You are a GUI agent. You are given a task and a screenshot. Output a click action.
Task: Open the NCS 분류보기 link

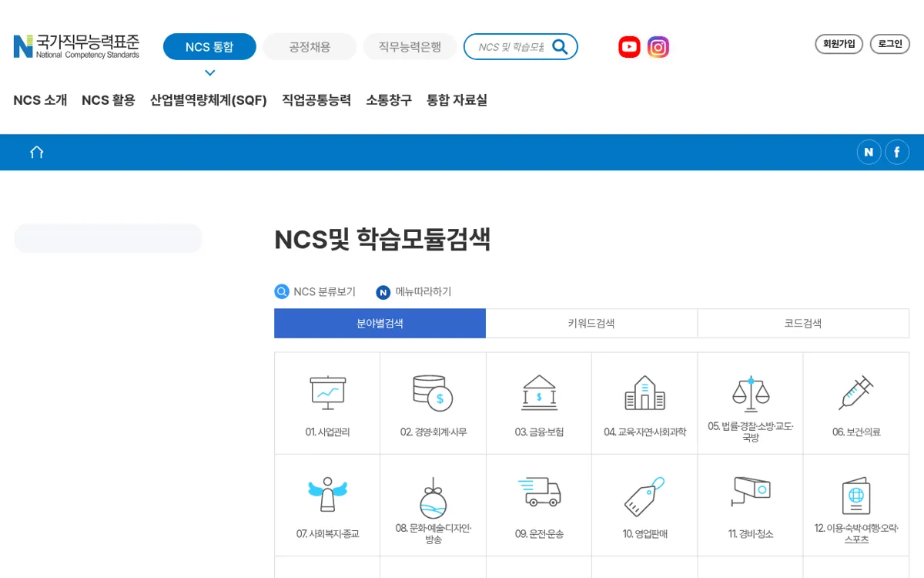(x=325, y=292)
